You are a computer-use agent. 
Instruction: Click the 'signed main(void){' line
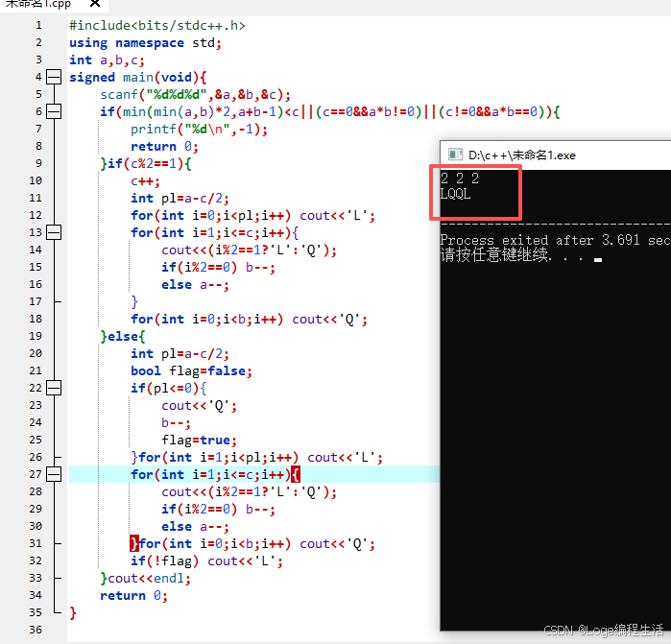tap(138, 78)
